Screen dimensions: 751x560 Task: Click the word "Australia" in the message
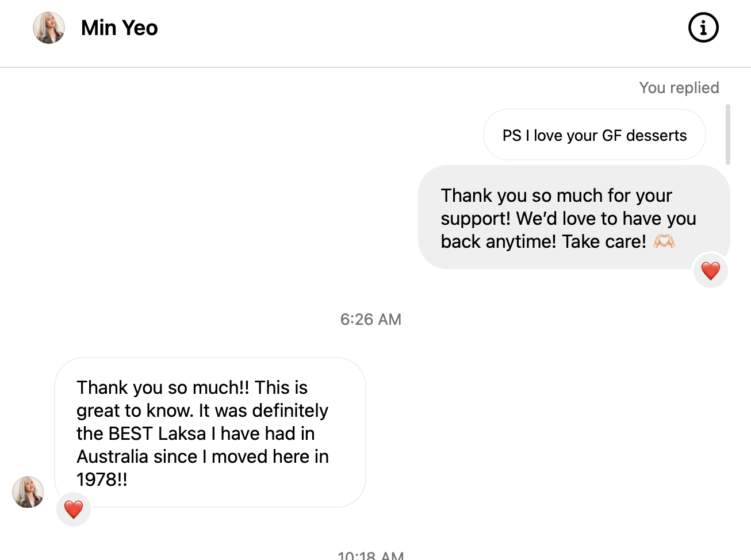113,457
